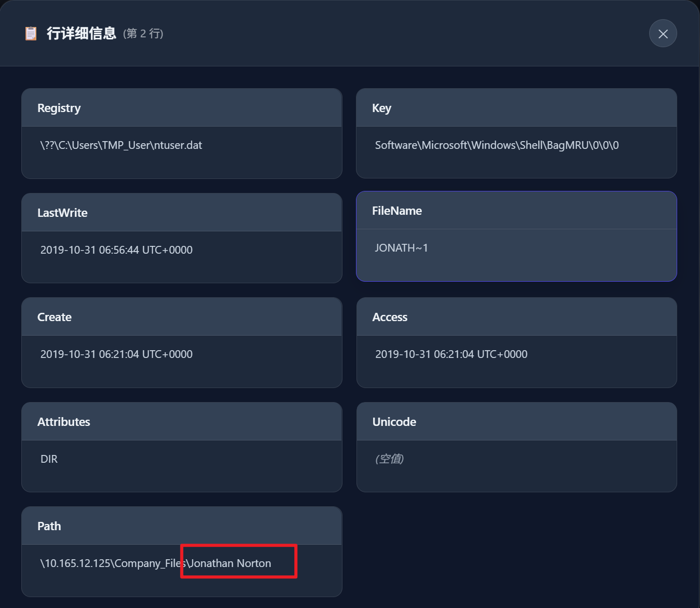Viewport: 700px width, 608px height.
Task: Click the Create timestamp value
Action: click(x=116, y=354)
